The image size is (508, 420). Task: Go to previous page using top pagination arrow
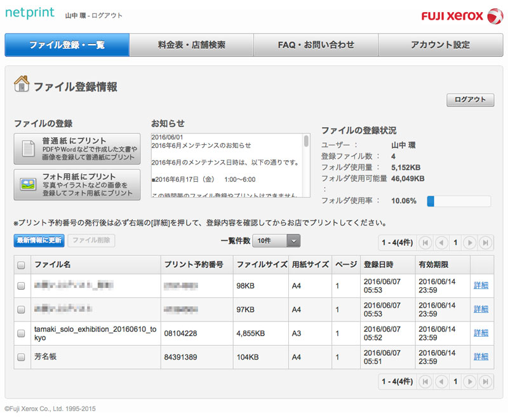[x=441, y=242]
